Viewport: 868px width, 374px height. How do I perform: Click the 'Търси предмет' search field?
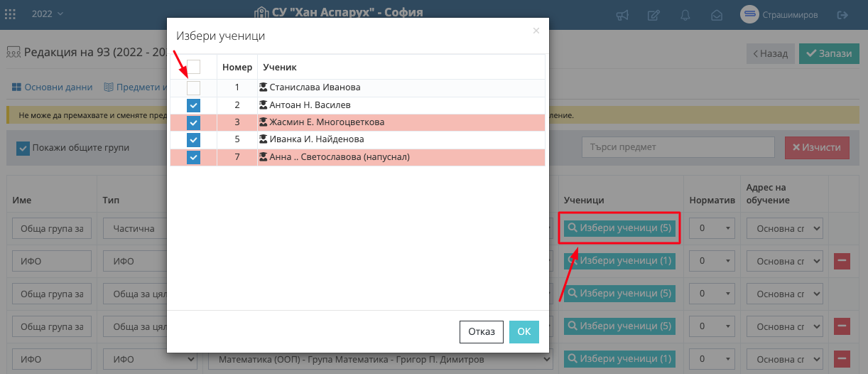click(678, 147)
